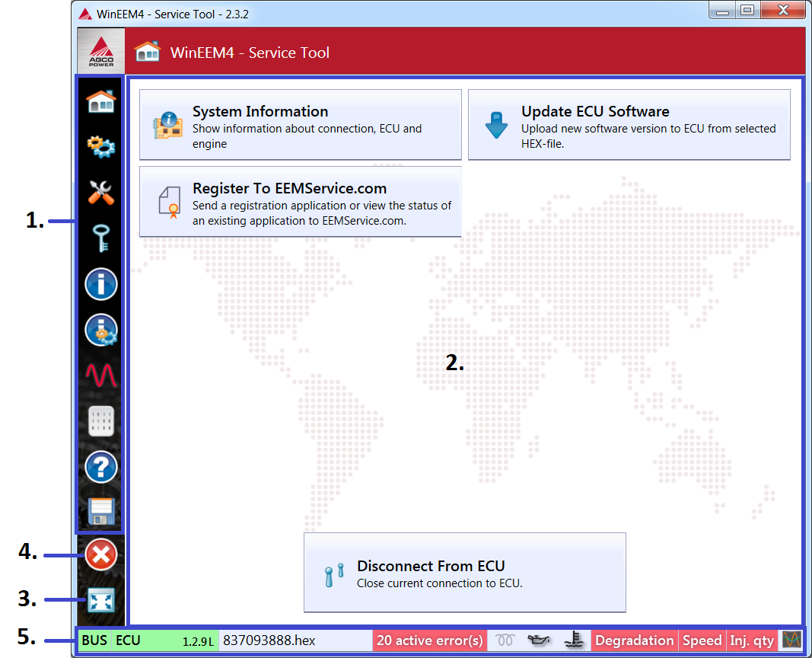Open the settings gears icon
The image size is (812, 658).
click(100, 147)
